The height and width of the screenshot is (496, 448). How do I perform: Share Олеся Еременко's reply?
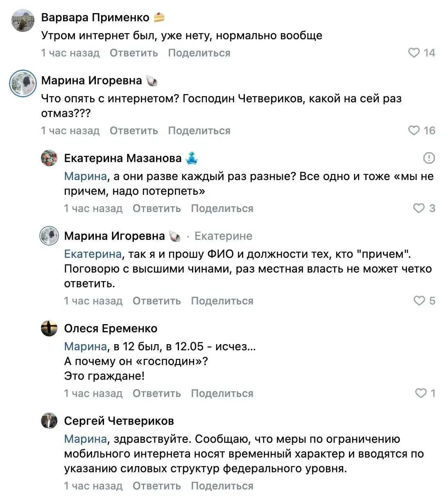pyautogui.click(x=222, y=393)
